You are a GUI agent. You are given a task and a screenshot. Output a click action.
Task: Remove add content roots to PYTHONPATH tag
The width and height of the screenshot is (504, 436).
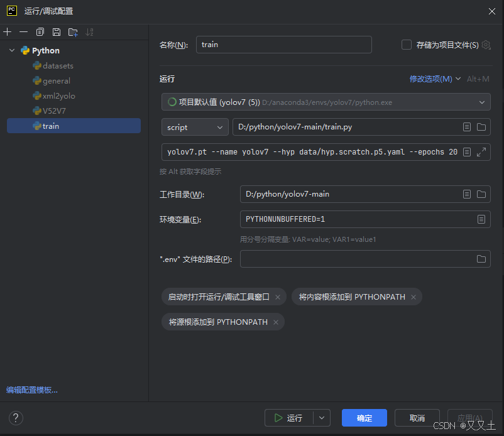[414, 297]
